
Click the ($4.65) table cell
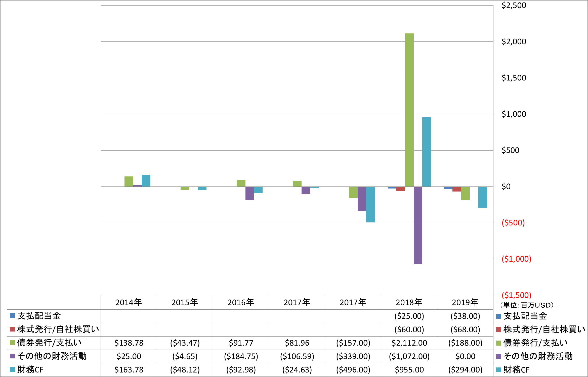click(185, 356)
